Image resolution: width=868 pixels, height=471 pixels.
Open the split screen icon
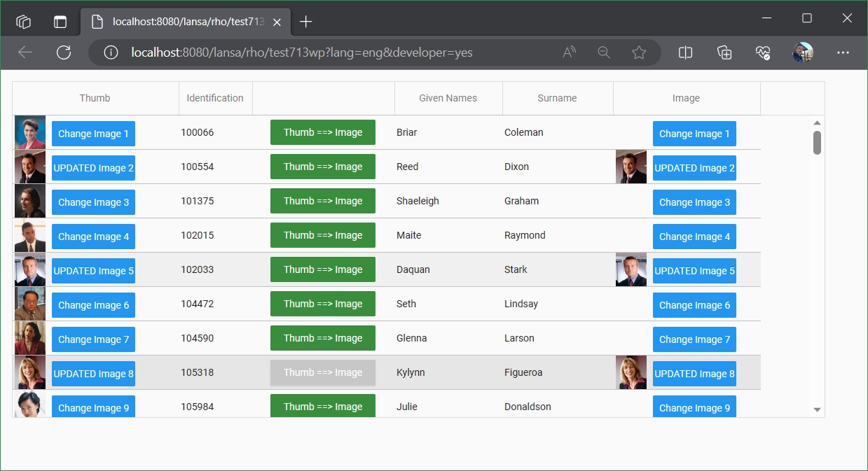coord(685,52)
